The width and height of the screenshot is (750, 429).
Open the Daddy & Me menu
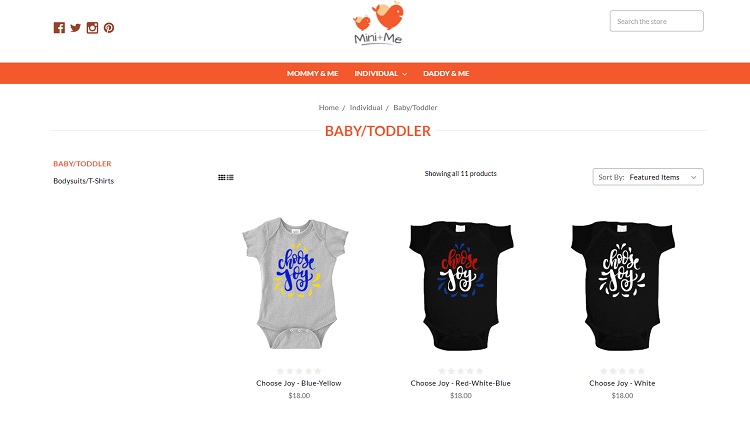(x=446, y=74)
